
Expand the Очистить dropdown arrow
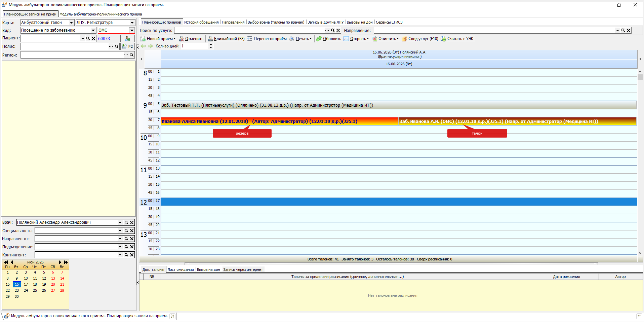pyautogui.click(x=398, y=39)
